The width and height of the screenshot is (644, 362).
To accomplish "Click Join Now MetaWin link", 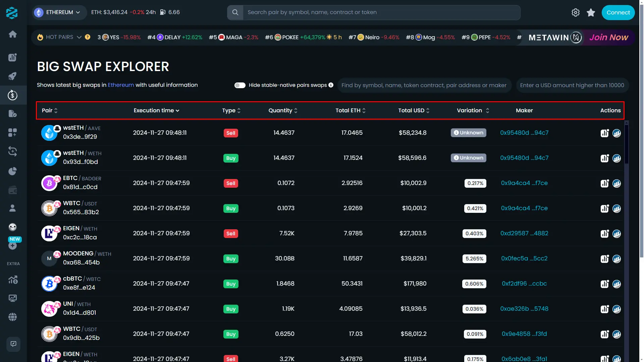I will click(x=608, y=38).
